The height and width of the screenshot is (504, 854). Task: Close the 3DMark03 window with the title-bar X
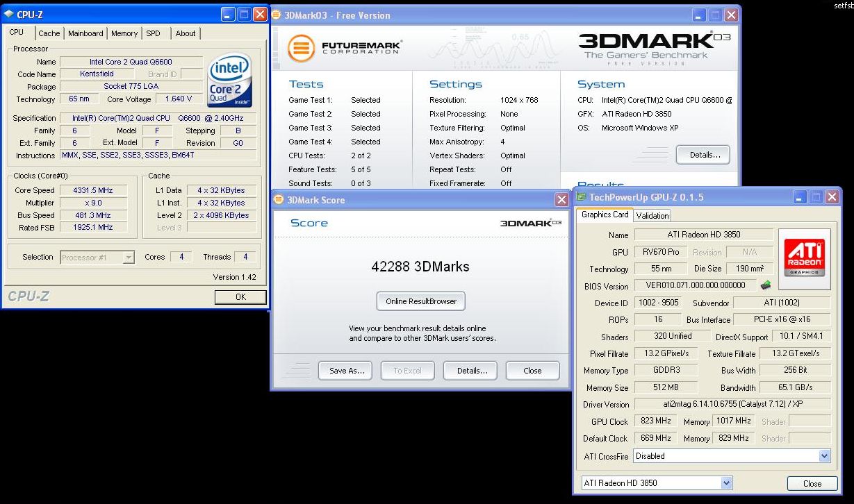[731, 15]
